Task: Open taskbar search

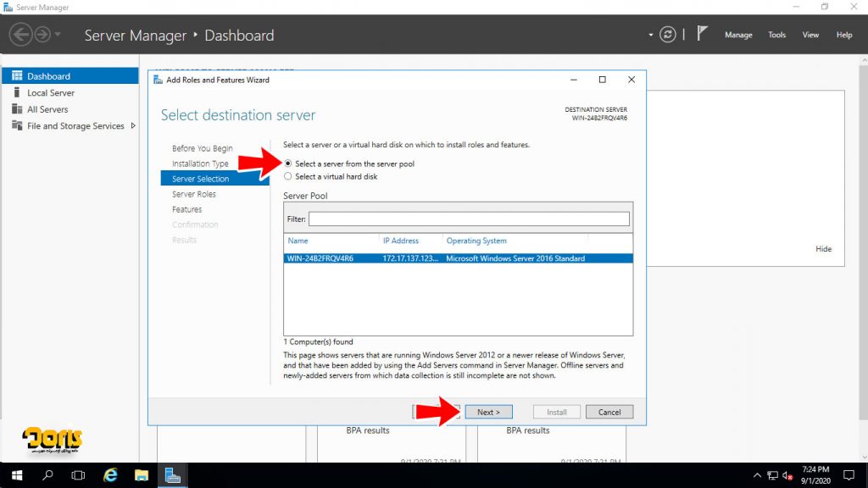Action: 47,475
